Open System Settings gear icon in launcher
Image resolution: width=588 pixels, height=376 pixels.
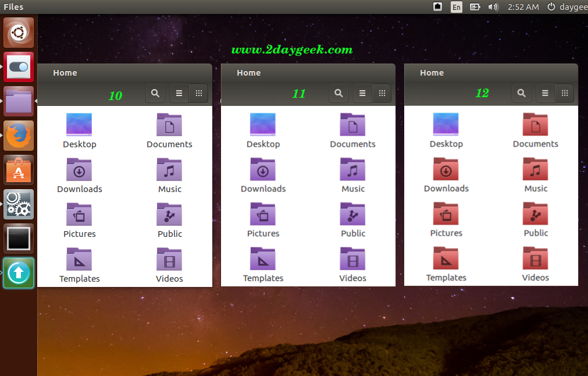tap(19, 204)
